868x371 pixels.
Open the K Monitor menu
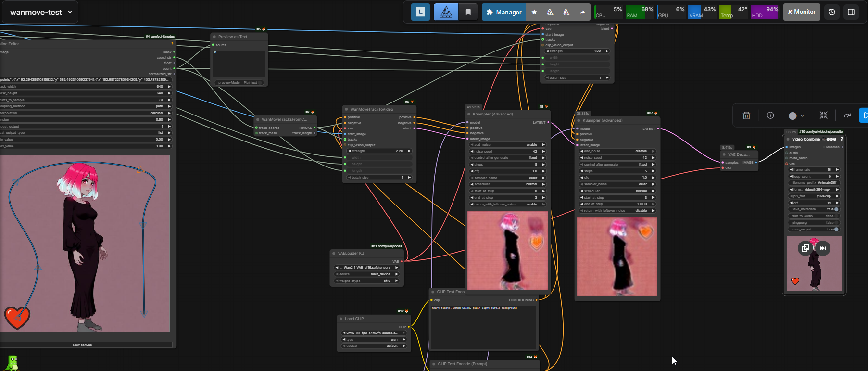coord(802,12)
